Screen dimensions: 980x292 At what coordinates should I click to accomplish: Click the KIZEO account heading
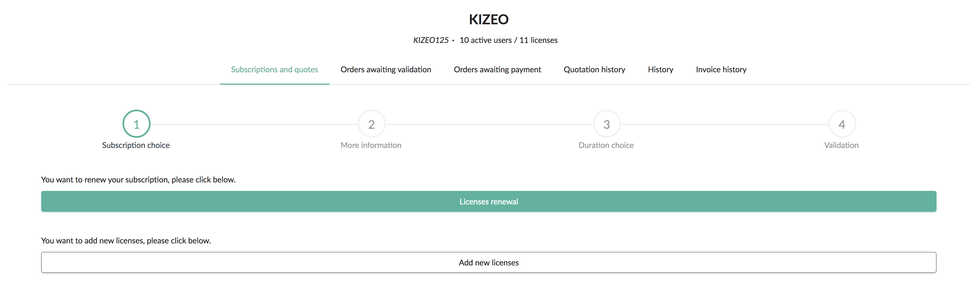[489, 19]
